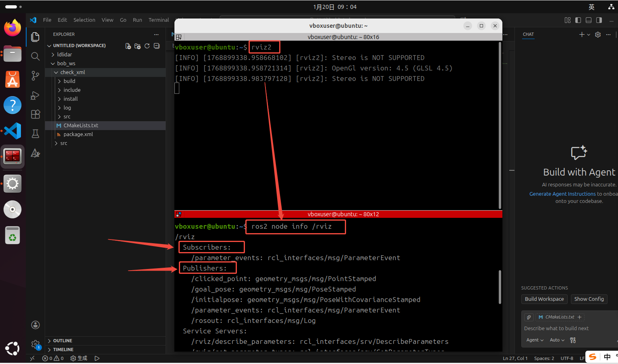Toggle the primary side bar layout icon
The image size is (618, 364).
click(x=578, y=20)
